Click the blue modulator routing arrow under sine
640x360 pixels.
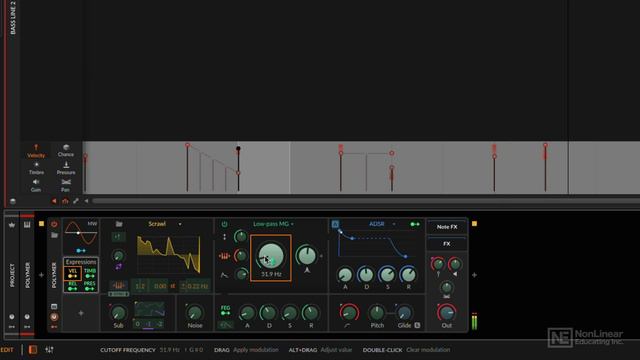click(x=81, y=250)
